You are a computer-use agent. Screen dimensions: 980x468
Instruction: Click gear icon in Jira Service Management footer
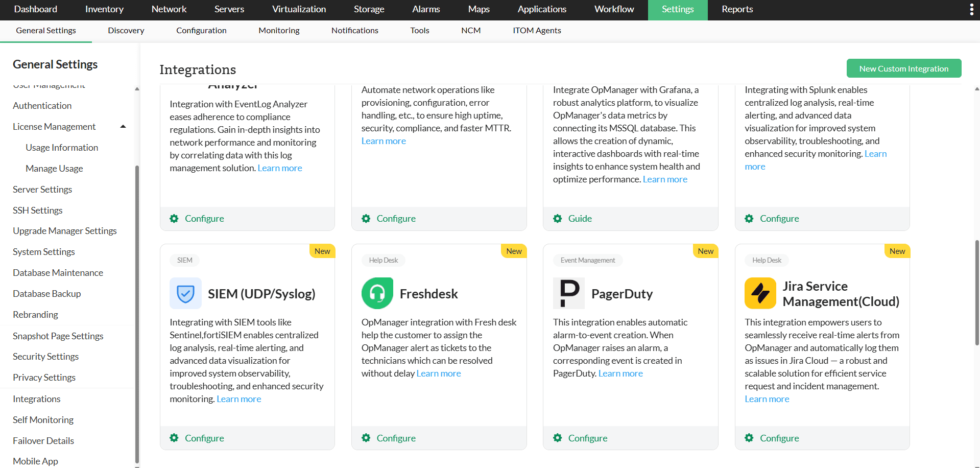click(x=749, y=438)
